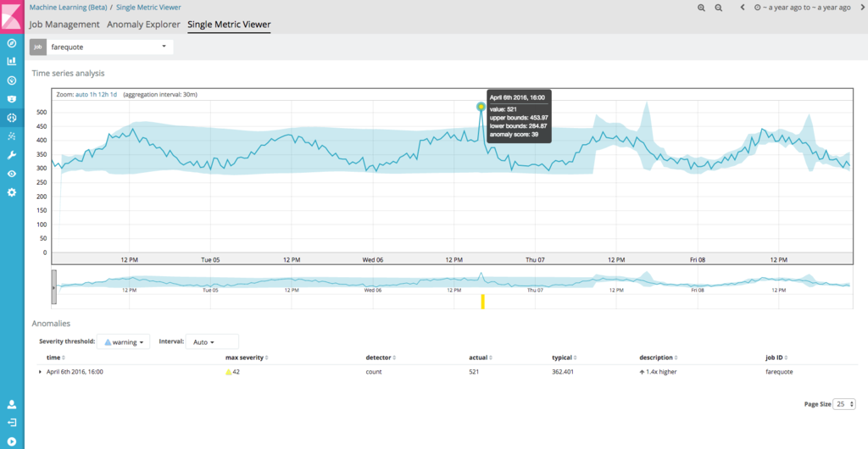Click the 'count' detector cell
The height and width of the screenshot is (449, 868).
pos(374,372)
